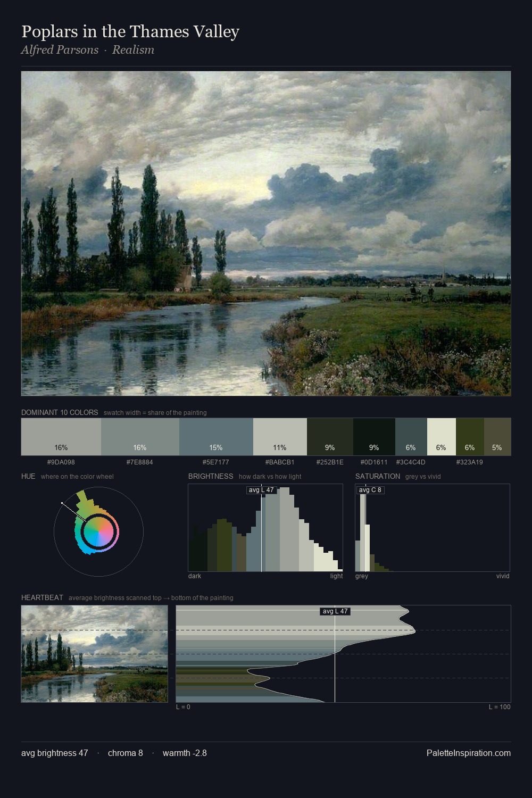This screenshot has width=532, height=798.
Task: Click the heartbeat brightness profile chart
Action: pyautogui.click(x=343, y=654)
